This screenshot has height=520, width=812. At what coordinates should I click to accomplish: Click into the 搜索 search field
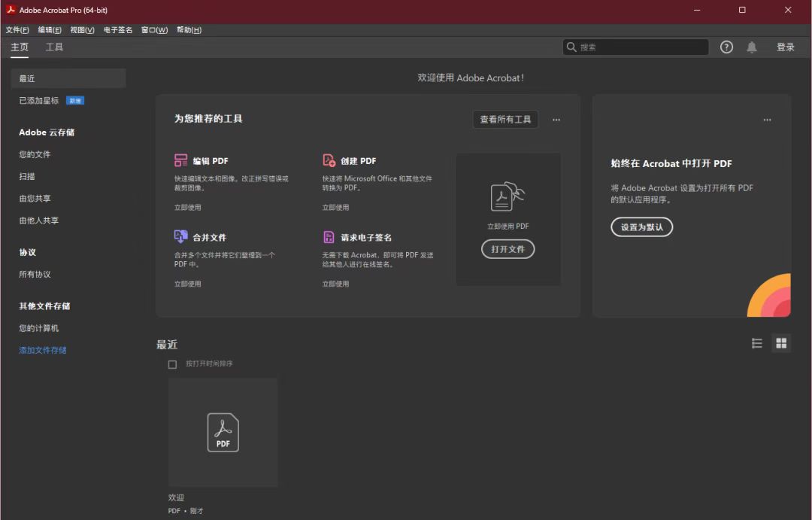click(x=635, y=47)
